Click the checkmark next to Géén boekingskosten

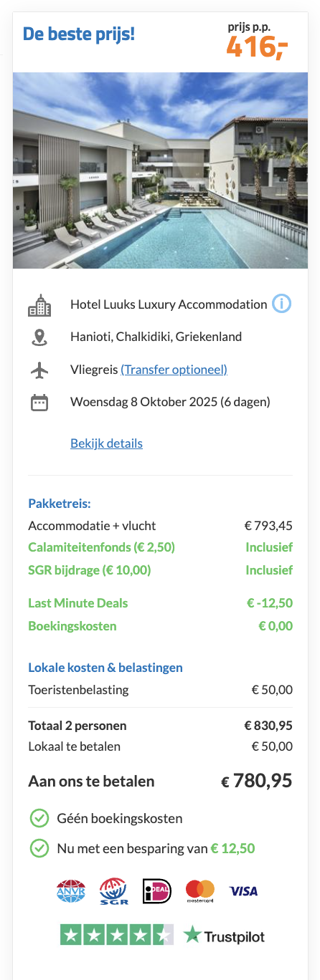tap(39, 818)
